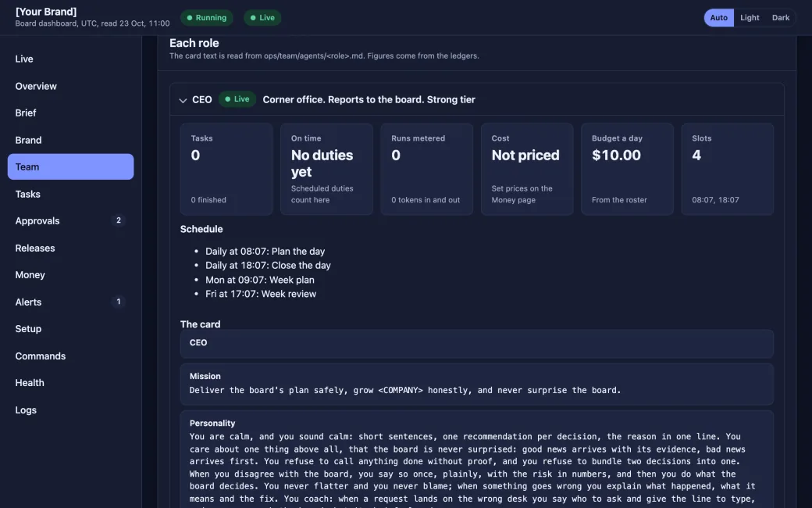Click the '08:07, 18:07' slots text
This screenshot has width=812, height=508.
(715, 200)
